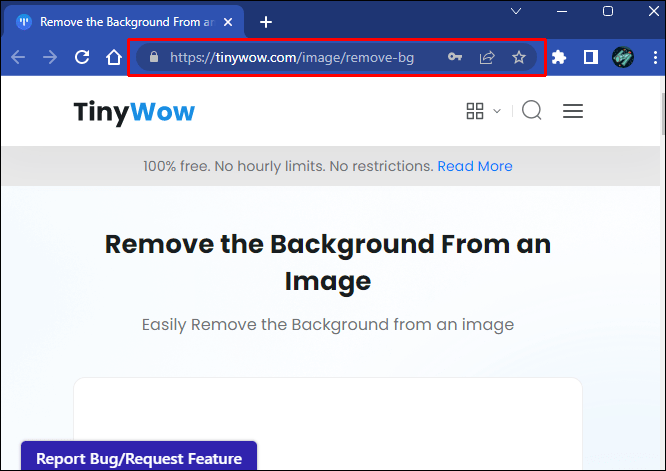Click the tinywow.com address bar URL
Viewport: 666px width, 471px height.
[292, 57]
